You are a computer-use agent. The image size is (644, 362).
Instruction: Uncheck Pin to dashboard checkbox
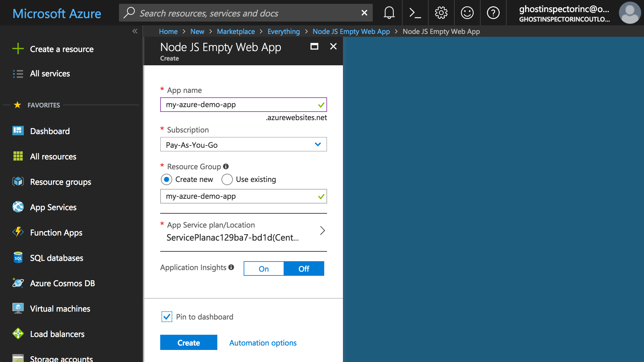click(167, 317)
